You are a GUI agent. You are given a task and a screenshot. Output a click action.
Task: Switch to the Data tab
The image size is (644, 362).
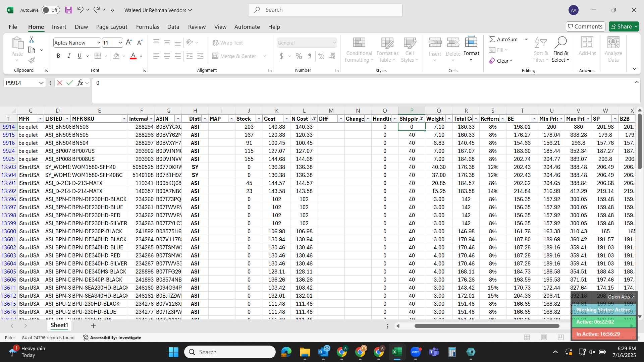click(173, 27)
